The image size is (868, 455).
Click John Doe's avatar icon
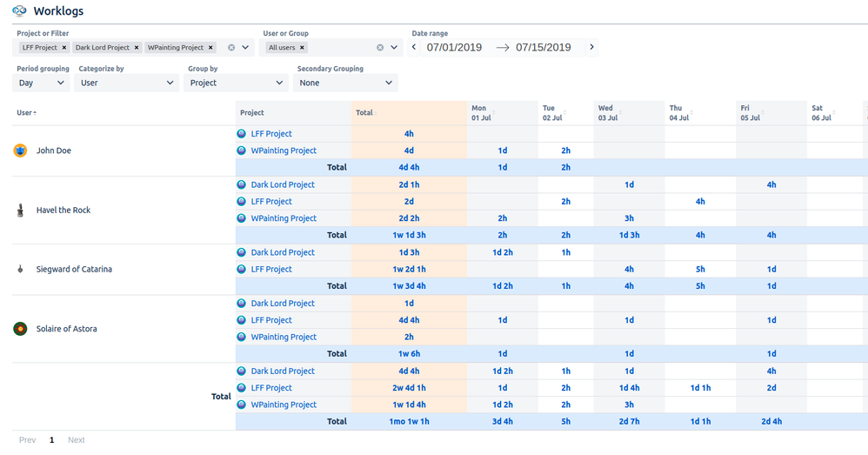pos(21,151)
